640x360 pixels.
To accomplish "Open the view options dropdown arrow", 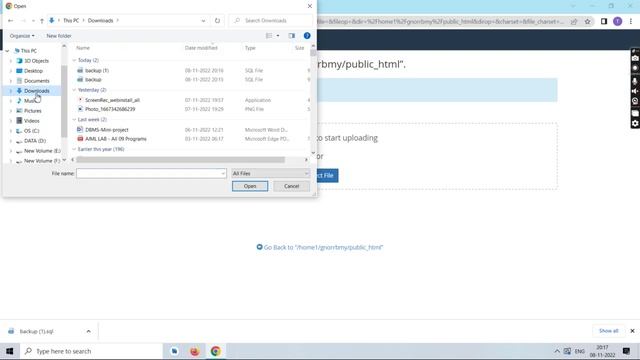I will pos(278,36).
